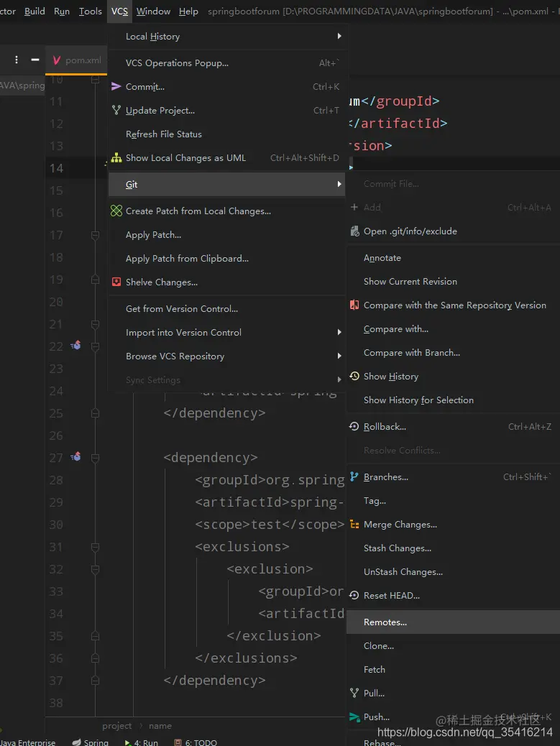Collapse the fold marker at line 32
560x746 pixels.
95,569
